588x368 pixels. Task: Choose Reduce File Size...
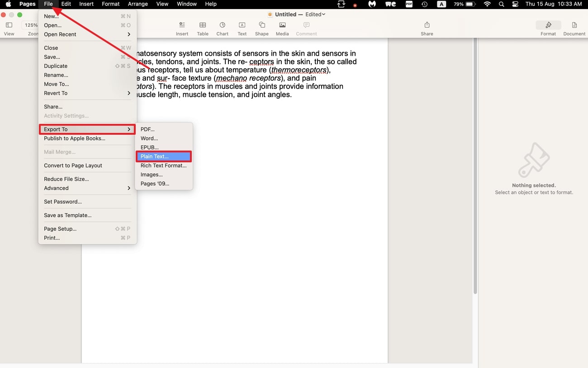click(x=87, y=179)
